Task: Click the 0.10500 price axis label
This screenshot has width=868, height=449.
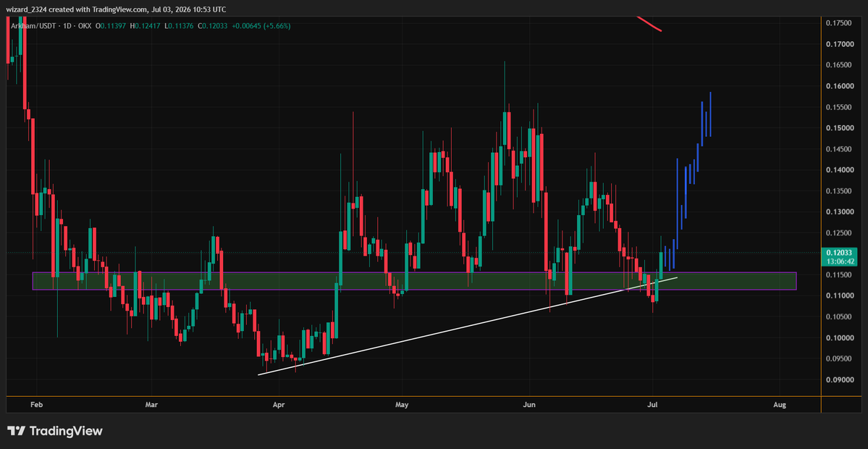Action: 838,316
